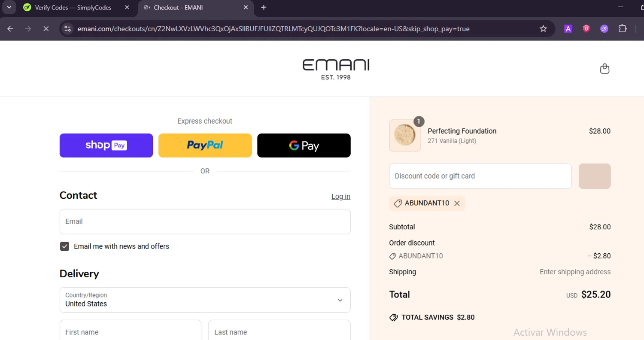The image size is (644, 340).
Task: Open the Extensions puzzle-piece menu
Action: click(622, 29)
